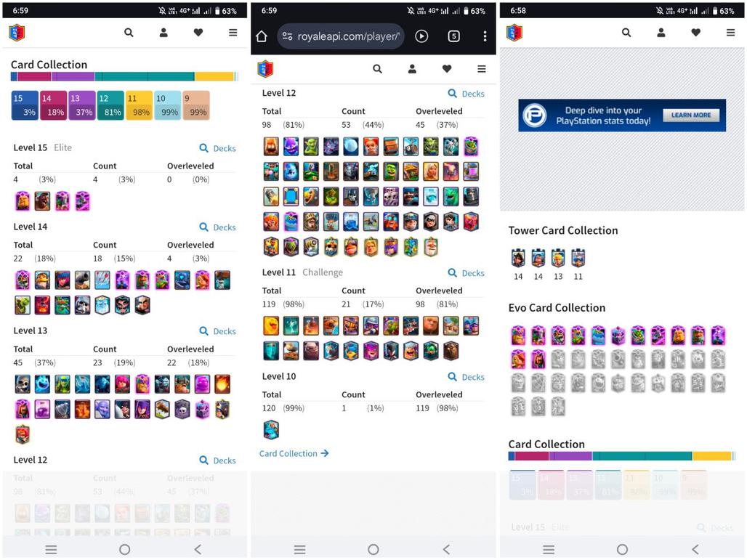Tap the tower card labeled 11

point(578,258)
